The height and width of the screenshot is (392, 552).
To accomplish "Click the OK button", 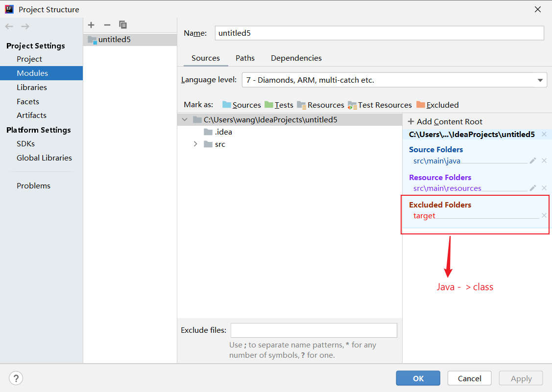I will (418, 378).
